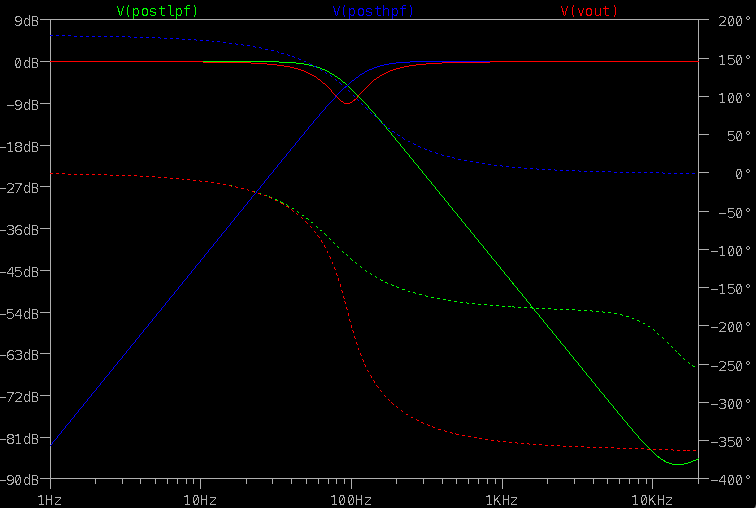
Task: Click the V(vout) trace label
Action: click(x=589, y=11)
